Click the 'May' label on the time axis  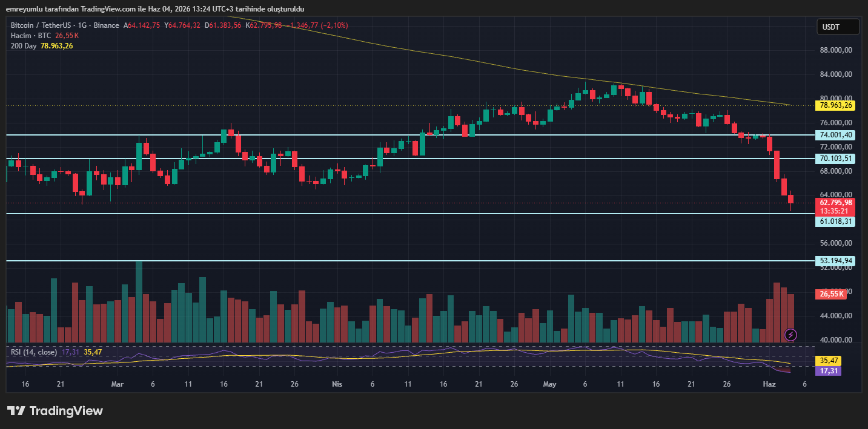(550, 384)
